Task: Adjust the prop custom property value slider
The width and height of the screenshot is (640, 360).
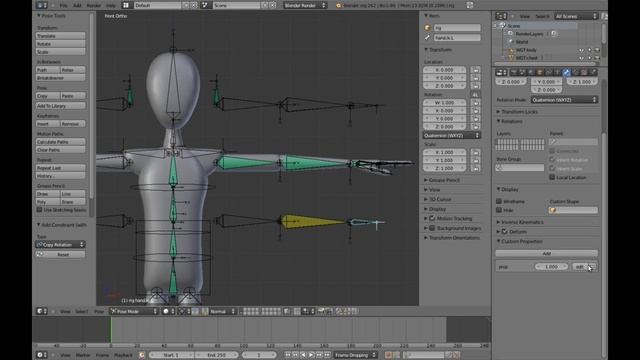Action: coord(551,267)
